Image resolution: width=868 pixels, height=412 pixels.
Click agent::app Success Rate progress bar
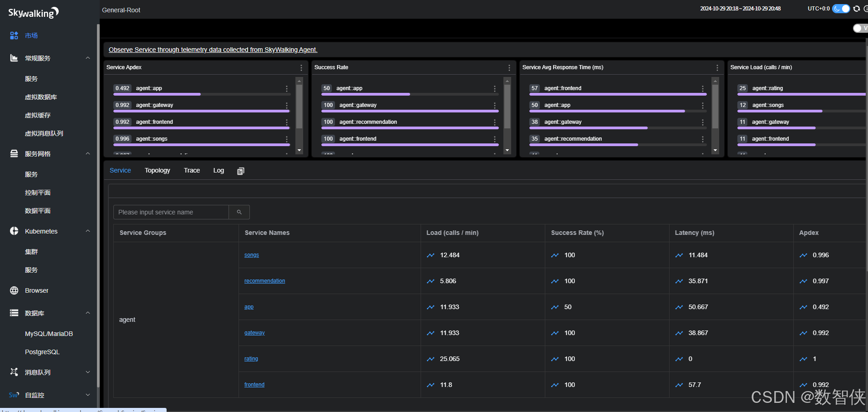click(410, 94)
